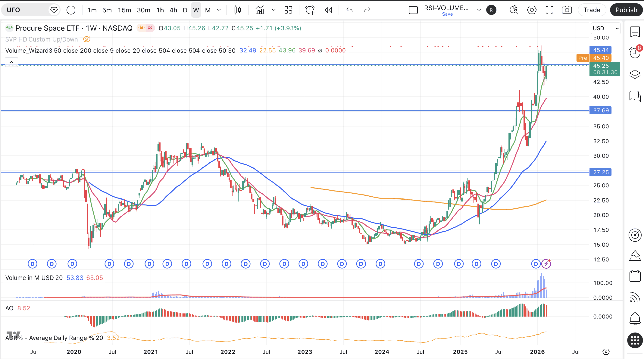Click the Publish button

(626, 10)
